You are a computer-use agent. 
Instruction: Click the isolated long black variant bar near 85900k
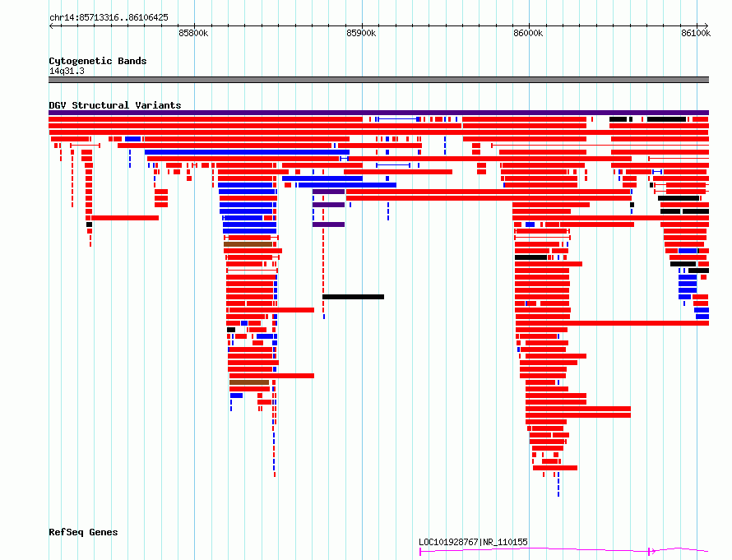pos(353,297)
